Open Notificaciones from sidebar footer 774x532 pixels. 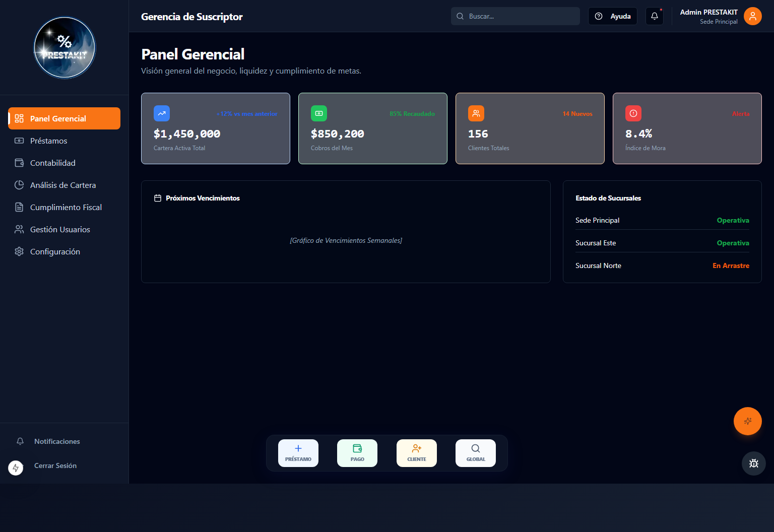(64, 441)
